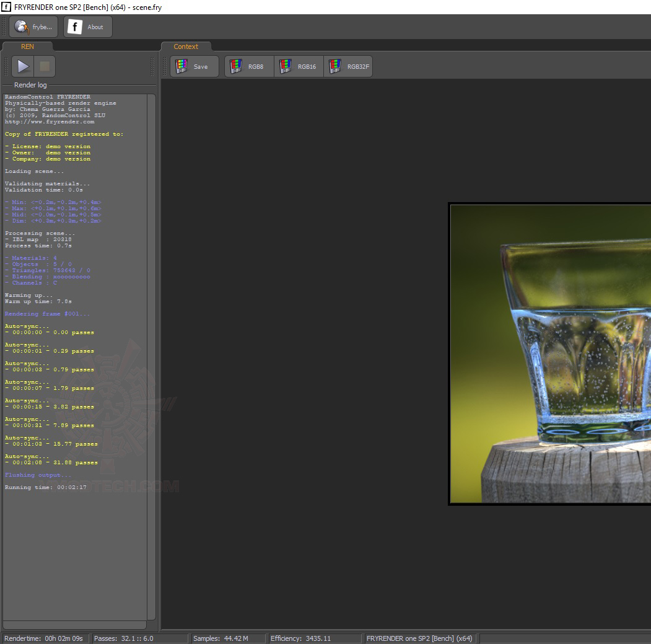Click 'Validation time: 0.0s' log line
The height and width of the screenshot is (644, 651).
coord(43,190)
